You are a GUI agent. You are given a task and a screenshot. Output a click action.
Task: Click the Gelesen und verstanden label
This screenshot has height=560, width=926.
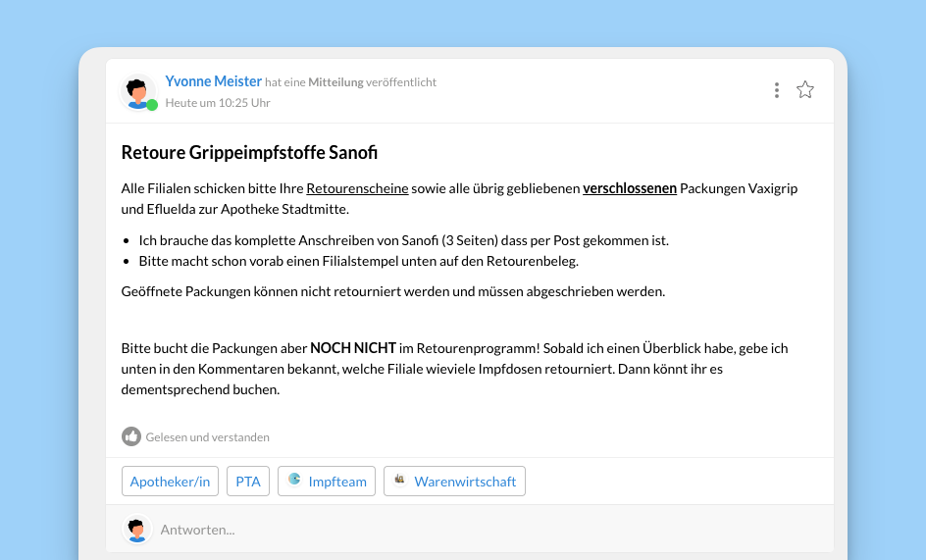tap(207, 437)
